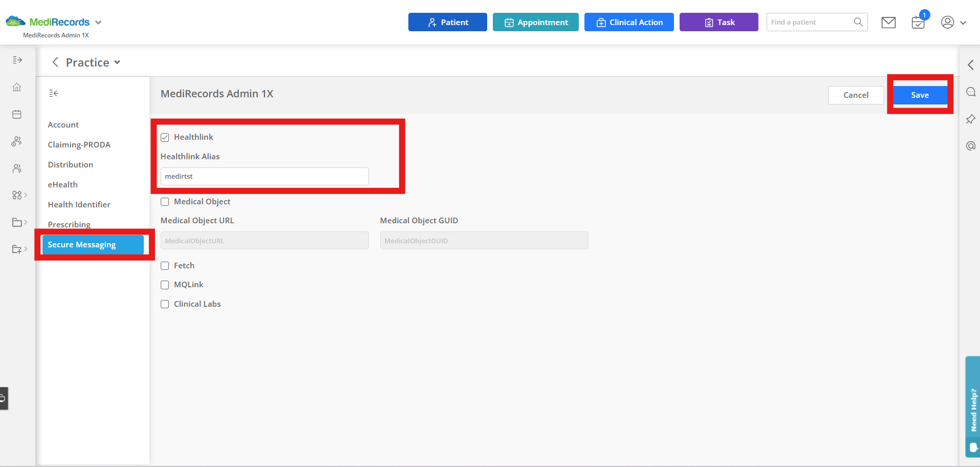Open the calendar icon in left sidebar

coord(17,114)
